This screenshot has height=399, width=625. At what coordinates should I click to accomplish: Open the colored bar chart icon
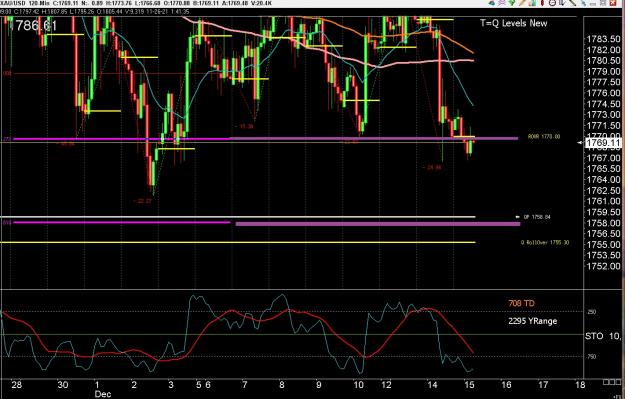[x=532, y=3]
